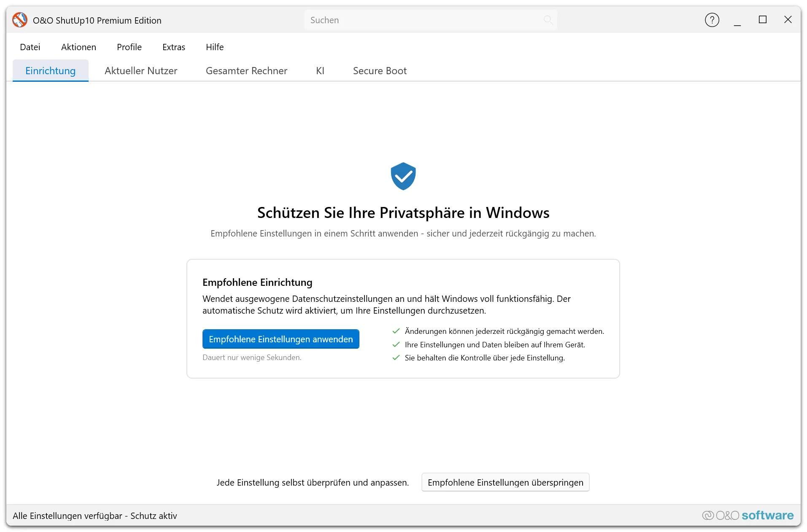807x532 pixels.
Task: Click the checkmark beside 'Sie behalten die Kontrolle'
Action: [x=396, y=357]
